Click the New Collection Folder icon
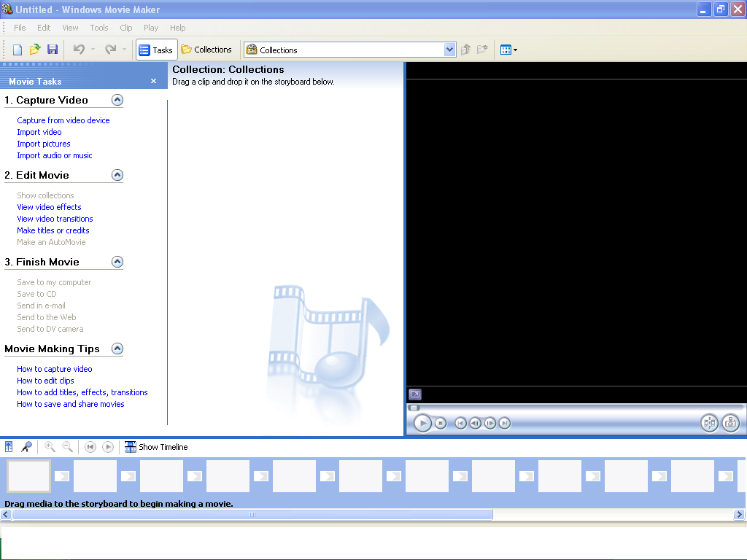The width and height of the screenshot is (747, 560). click(483, 50)
